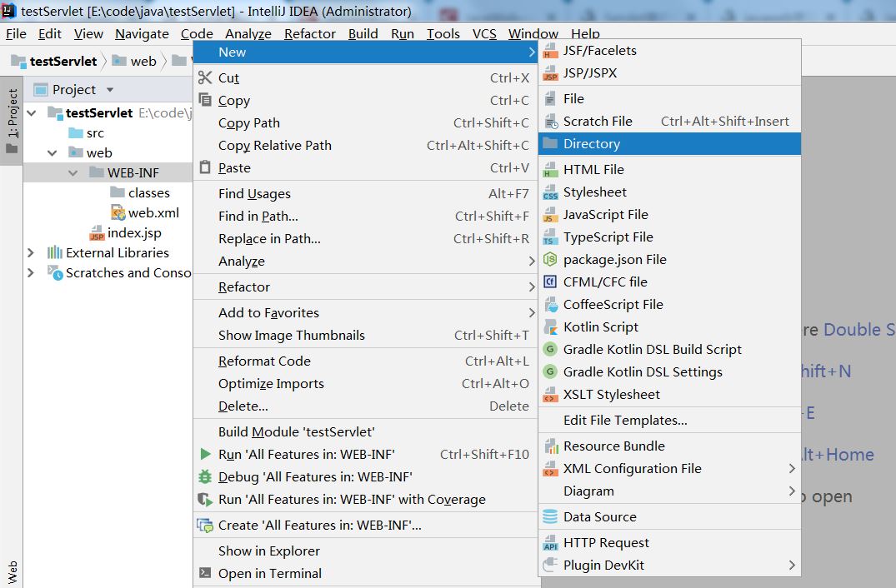Choose Show in Explorer
The width and height of the screenshot is (896, 588).
pyautogui.click(x=366, y=551)
